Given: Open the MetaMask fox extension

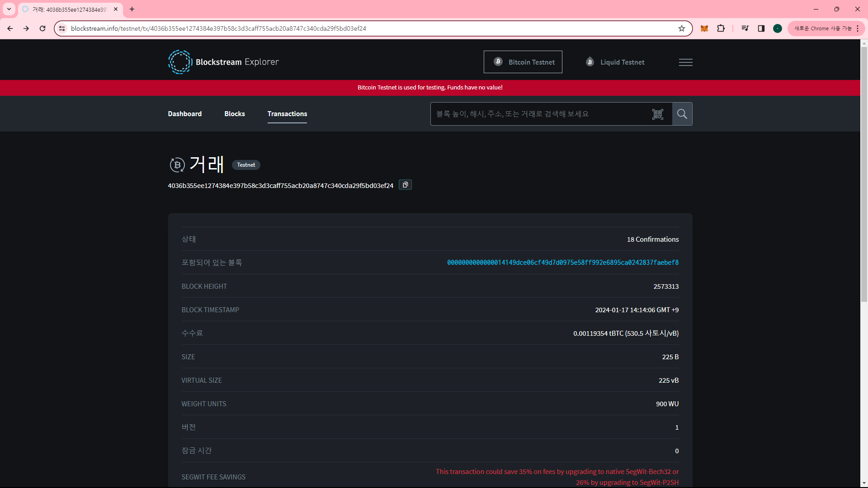Looking at the screenshot, I should tap(704, 28).
